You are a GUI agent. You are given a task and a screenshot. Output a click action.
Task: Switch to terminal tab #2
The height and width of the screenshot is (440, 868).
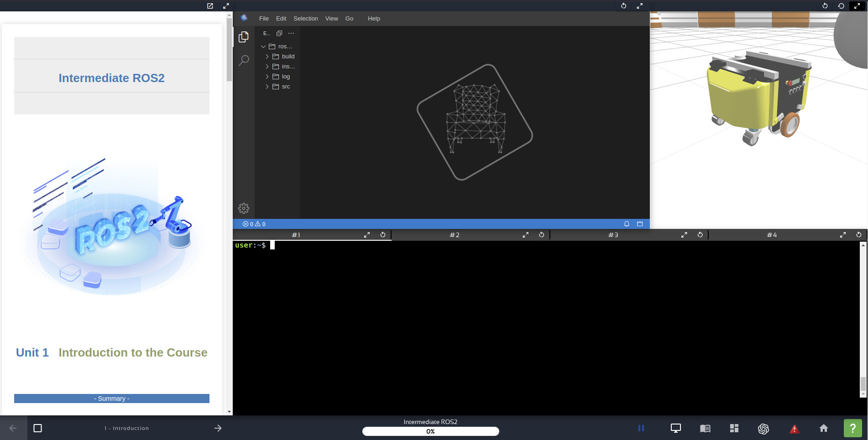click(455, 235)
